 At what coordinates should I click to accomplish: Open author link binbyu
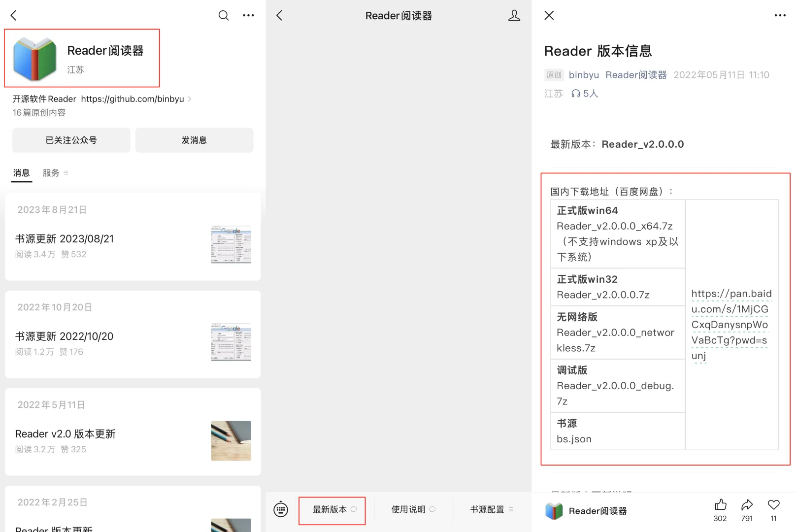584,75
